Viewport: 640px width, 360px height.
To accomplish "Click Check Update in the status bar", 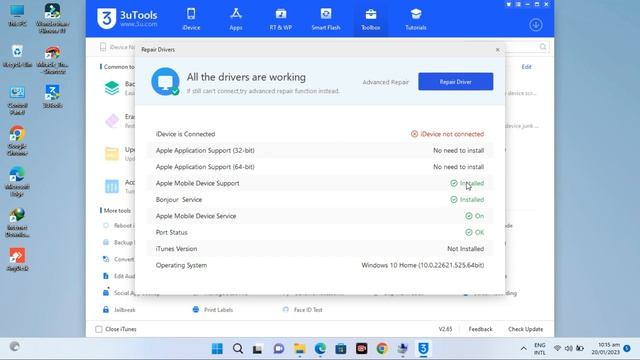I will (x=525, y=329).
